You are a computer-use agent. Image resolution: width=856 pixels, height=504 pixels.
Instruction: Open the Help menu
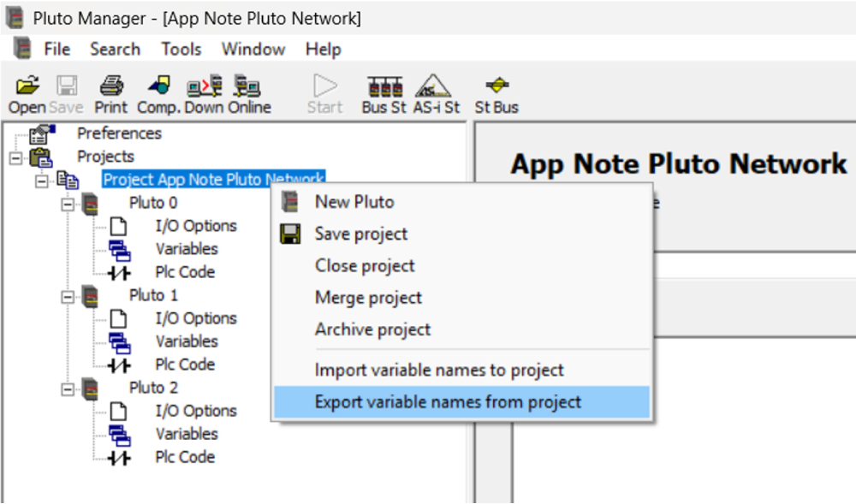tap(324, 49)
